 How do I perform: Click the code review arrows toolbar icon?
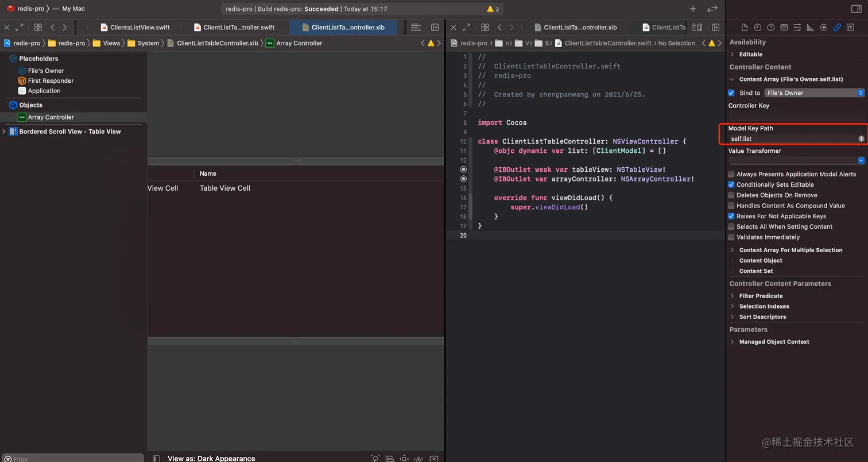click(x=712, y=9)
